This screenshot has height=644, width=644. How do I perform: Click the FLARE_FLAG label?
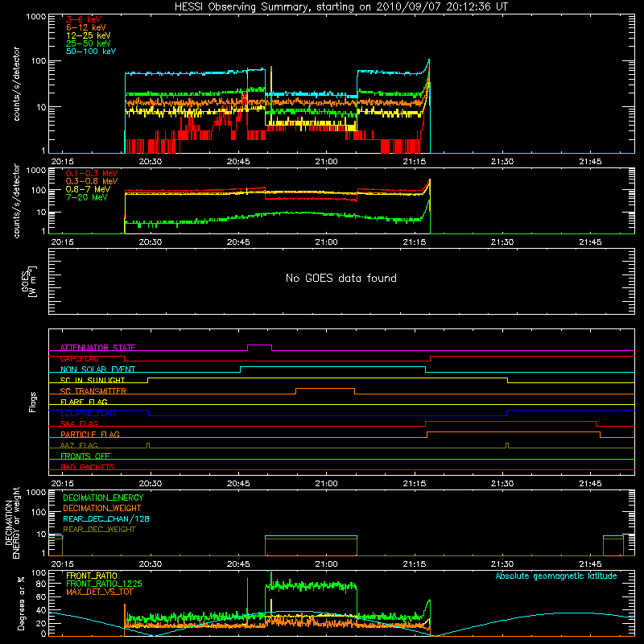[x=84, y=402]
